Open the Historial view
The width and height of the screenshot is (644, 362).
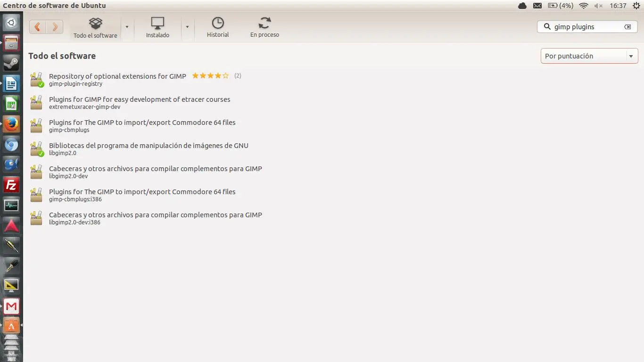click(218, 28)
